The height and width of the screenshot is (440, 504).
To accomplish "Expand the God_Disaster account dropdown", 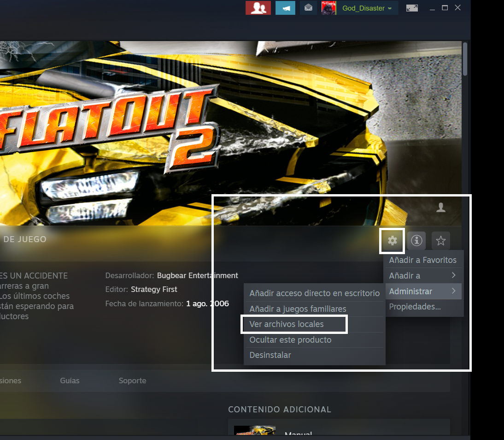I will point(367,8).
